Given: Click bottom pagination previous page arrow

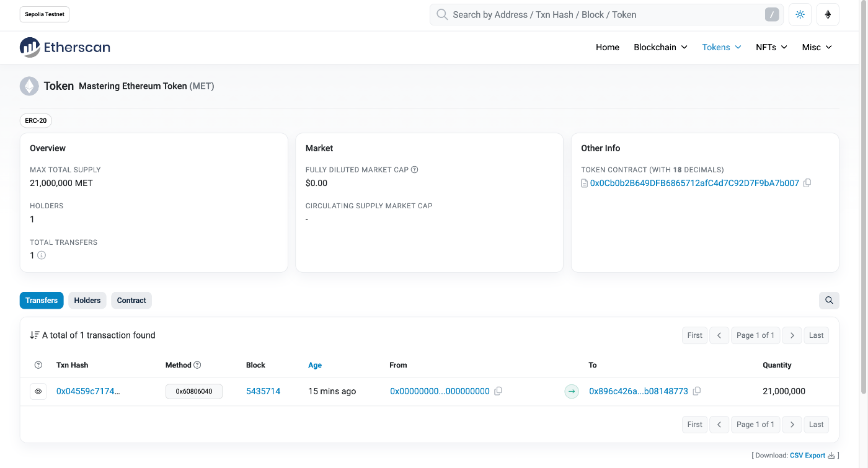Looking at the screenshot, I should point(719,425).
